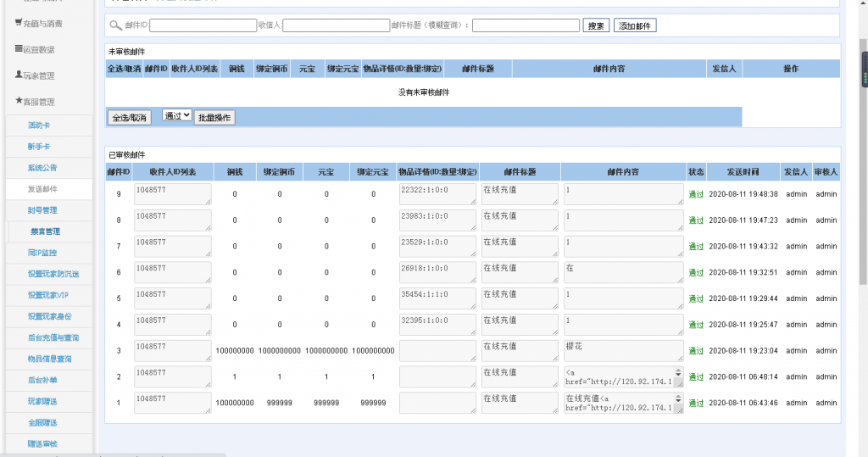Click the star icon beside 客服管理
The height and width of the screenshot is (457, 868).
pos(19,101)
